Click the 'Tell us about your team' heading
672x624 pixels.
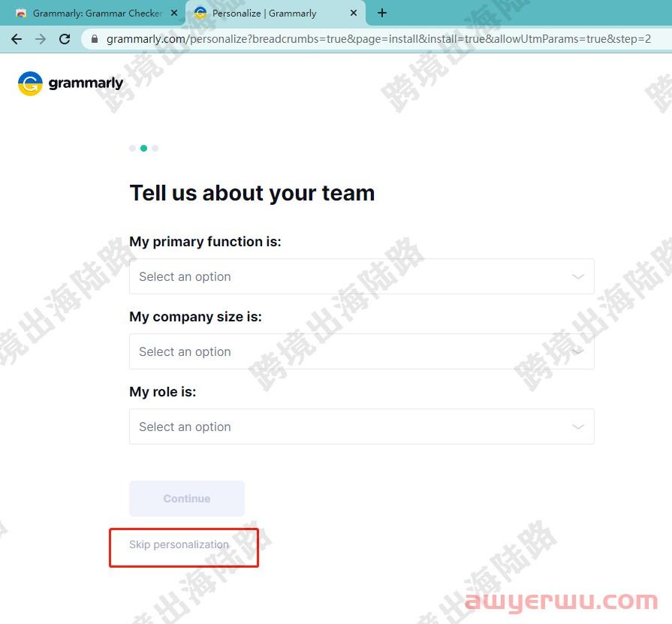(252, 193)
